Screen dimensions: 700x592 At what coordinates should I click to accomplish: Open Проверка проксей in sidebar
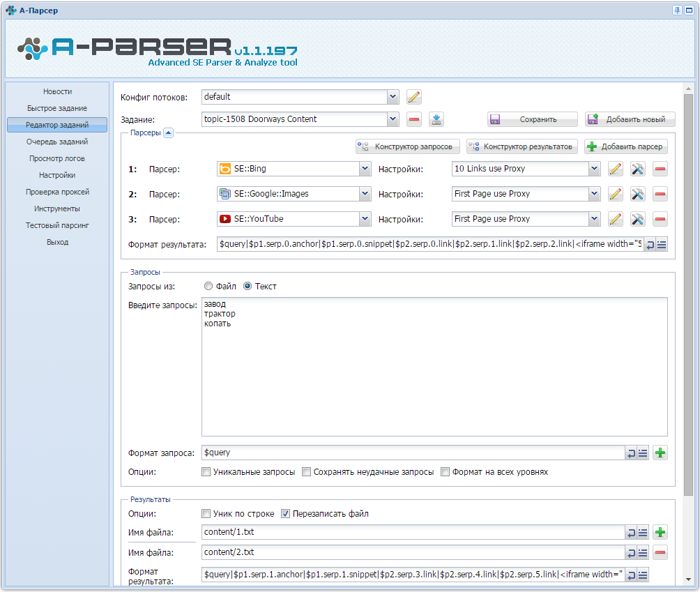57,192
